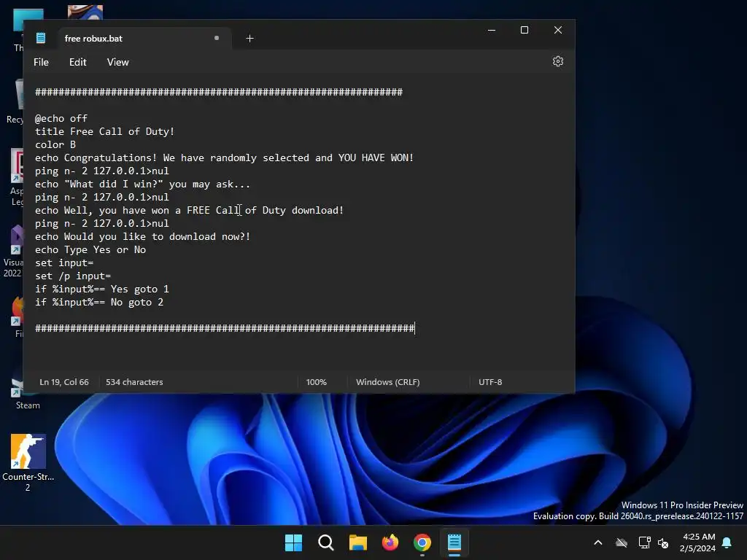Screen dimensions: 747x560
Task: Click unsaved dot on free robux.bat tab
Action: tap(217, 38)
